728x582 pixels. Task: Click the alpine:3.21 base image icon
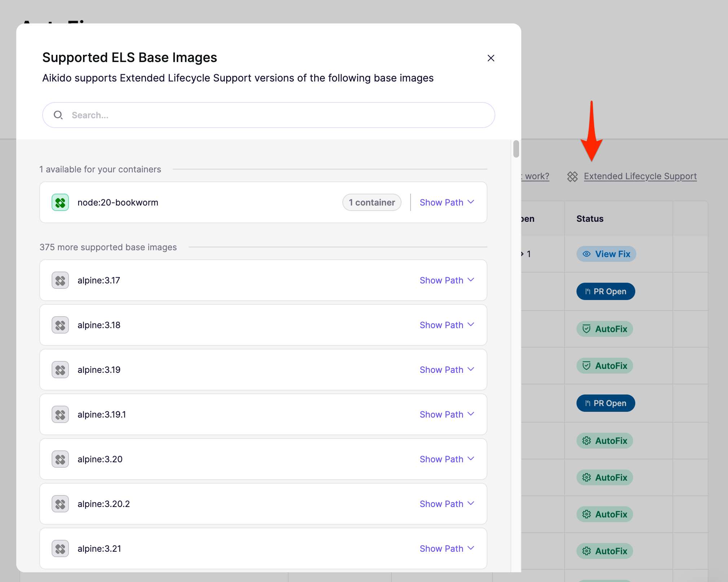coord(60,548)
